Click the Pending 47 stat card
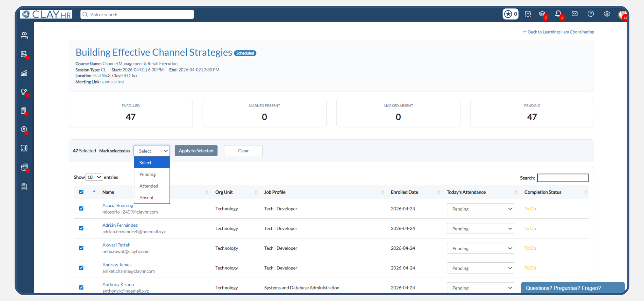Image resolution: width=644 pixels, height=301 pixels. pos(532,113)
